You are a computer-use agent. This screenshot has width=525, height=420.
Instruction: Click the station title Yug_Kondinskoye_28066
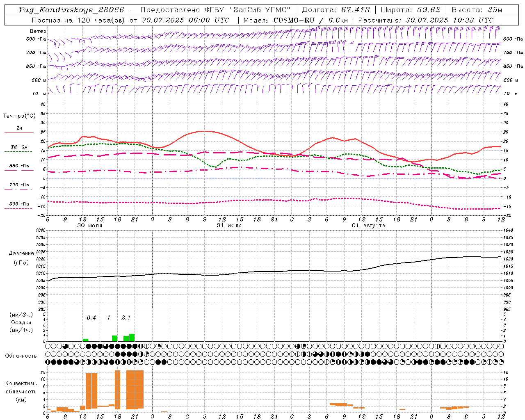[x=71, y=10]
